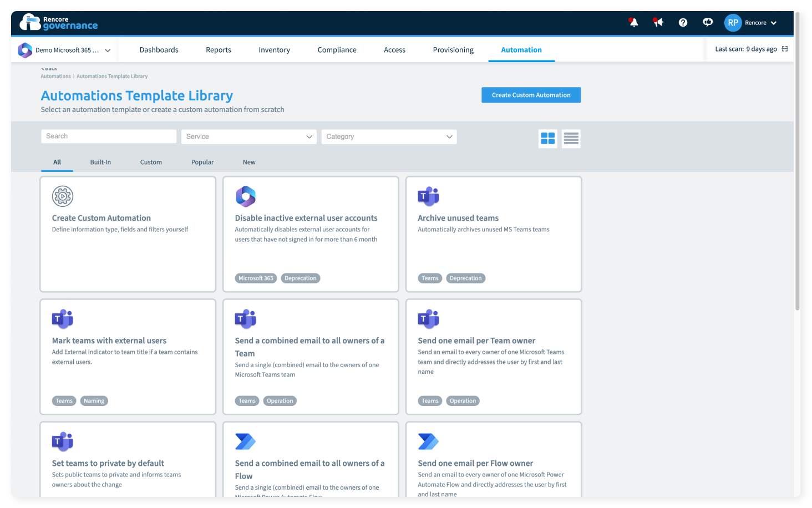
Task: Open the Dashboards menu
Action: pos(159,50)
